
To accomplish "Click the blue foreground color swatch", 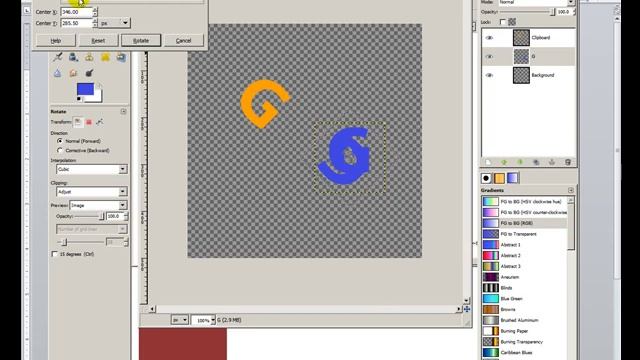I will [x=84, y=88].
